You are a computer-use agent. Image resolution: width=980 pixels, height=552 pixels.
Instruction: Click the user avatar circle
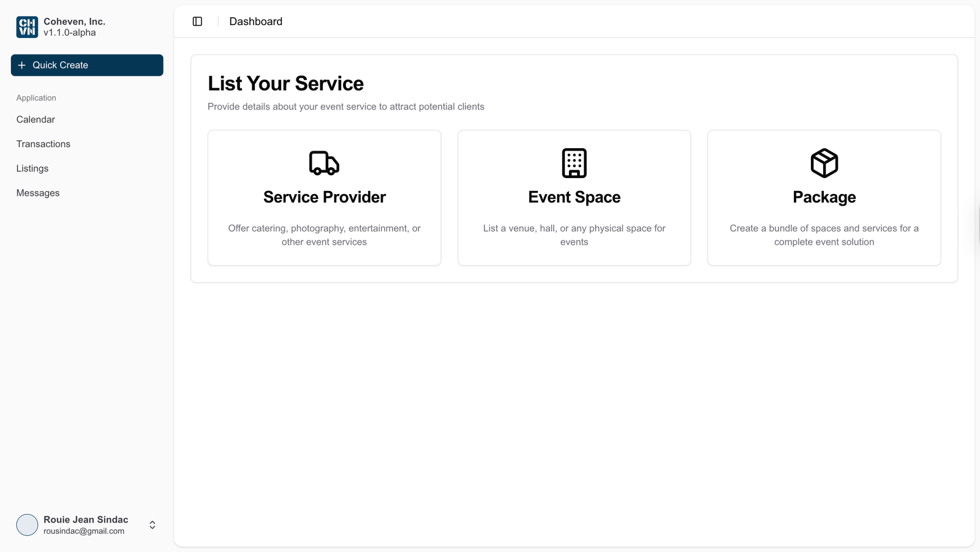tap(27, 525)
